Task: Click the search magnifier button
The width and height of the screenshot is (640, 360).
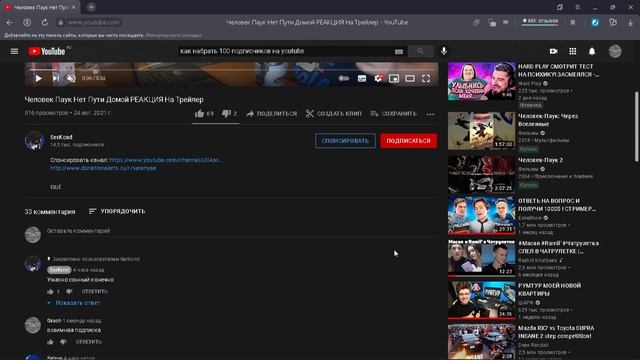Action: click(420, 51)
